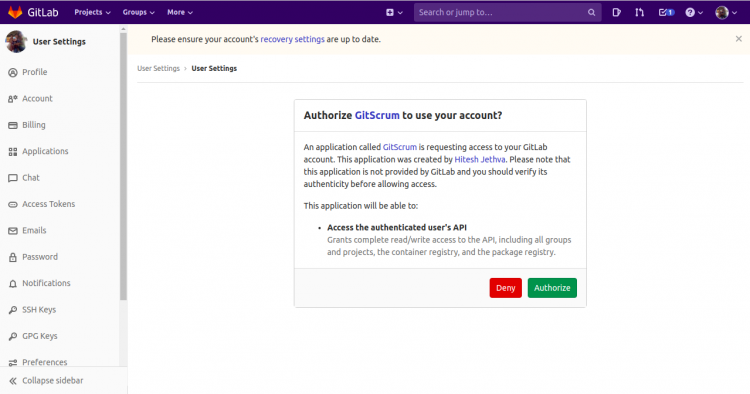Open GPG Keys page
750x394 pixels.
click(40, 336)
